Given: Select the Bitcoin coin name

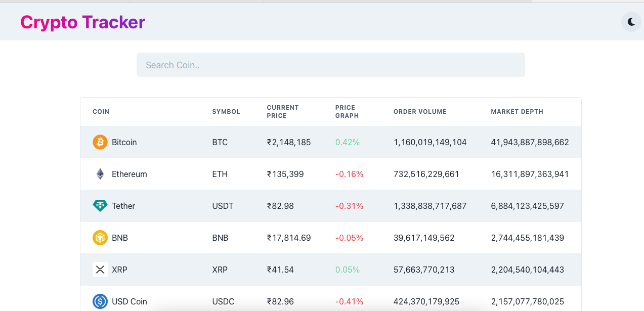Looking at the screenshot, I should coord(124,142).
